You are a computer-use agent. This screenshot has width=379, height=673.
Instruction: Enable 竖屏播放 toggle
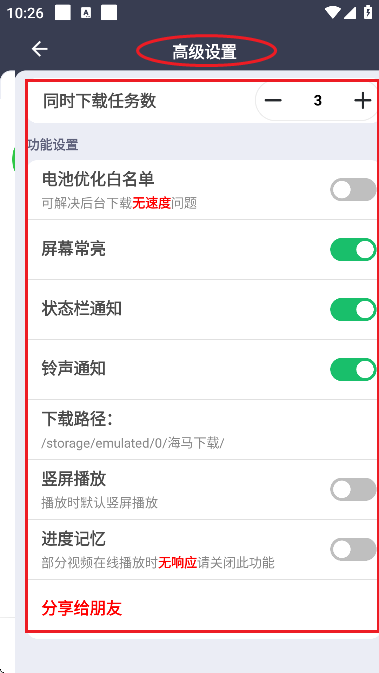pyautogui.click(x=353, y=489)
